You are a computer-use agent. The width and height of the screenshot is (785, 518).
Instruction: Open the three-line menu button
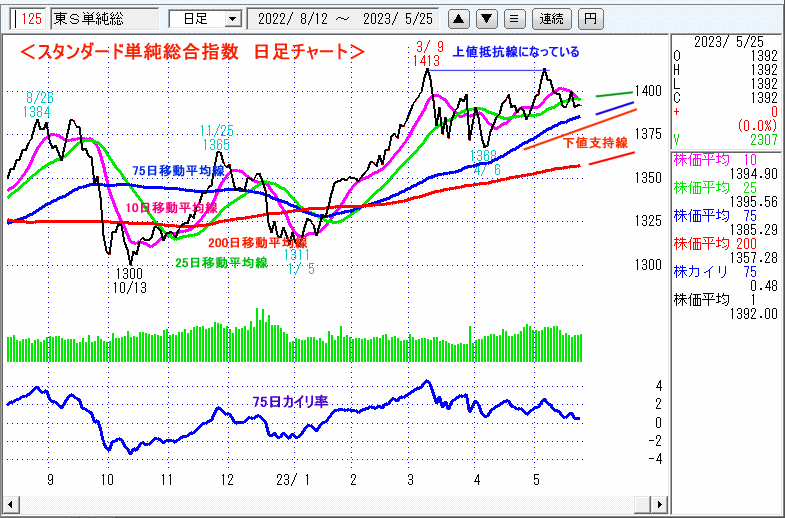click(x=513, y=18)
